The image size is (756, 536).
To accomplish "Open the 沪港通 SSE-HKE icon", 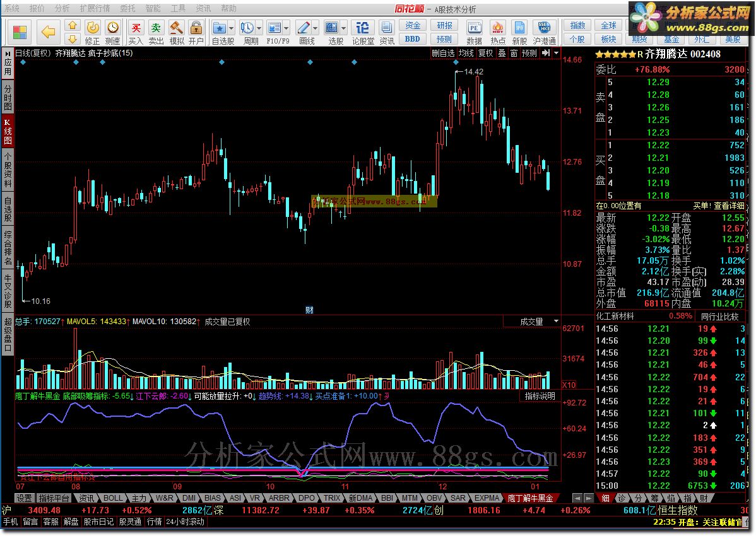I will pyautogui.click(x=545, y=33).
